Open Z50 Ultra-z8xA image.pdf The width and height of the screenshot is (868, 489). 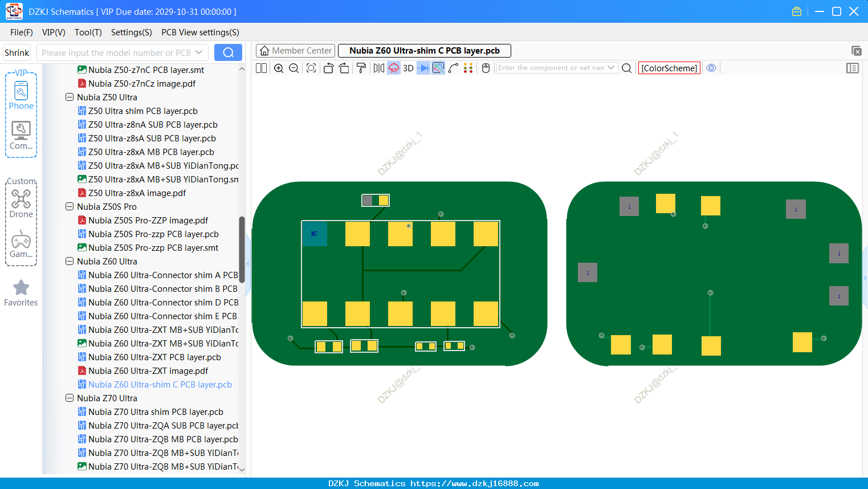click(137, 193)
